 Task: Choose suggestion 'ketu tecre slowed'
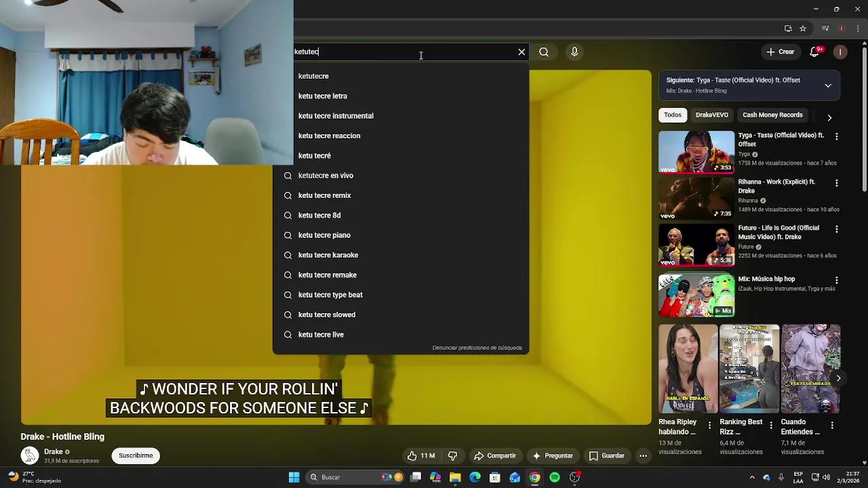click(x=401, y=314)
